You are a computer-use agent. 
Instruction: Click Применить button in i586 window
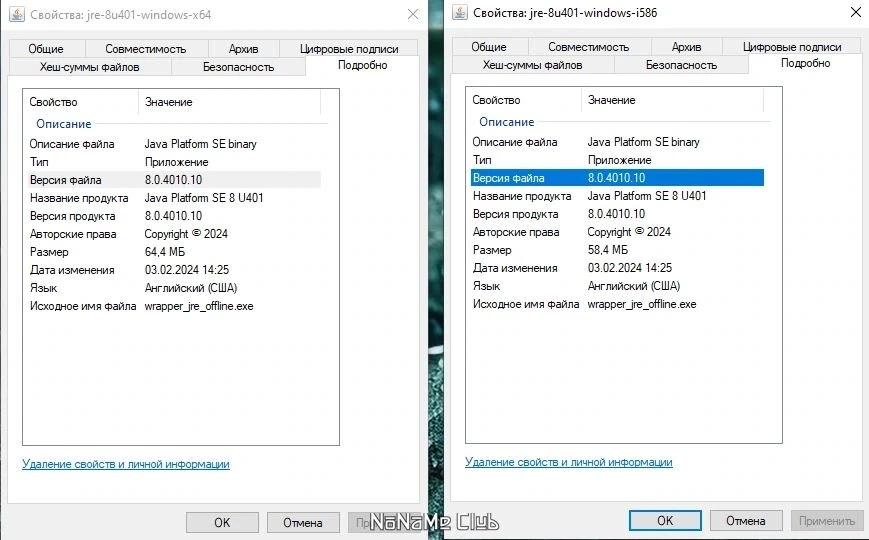(x=827, y=521)
